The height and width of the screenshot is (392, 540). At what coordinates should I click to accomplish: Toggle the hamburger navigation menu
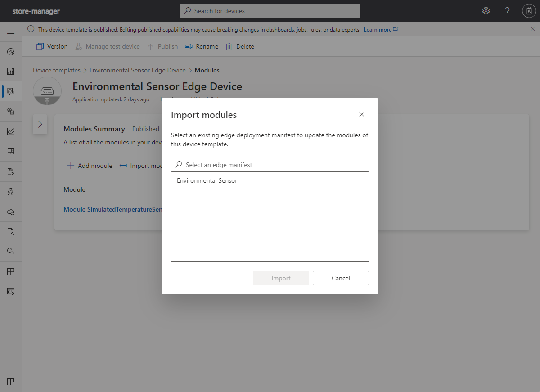point(11,32)
